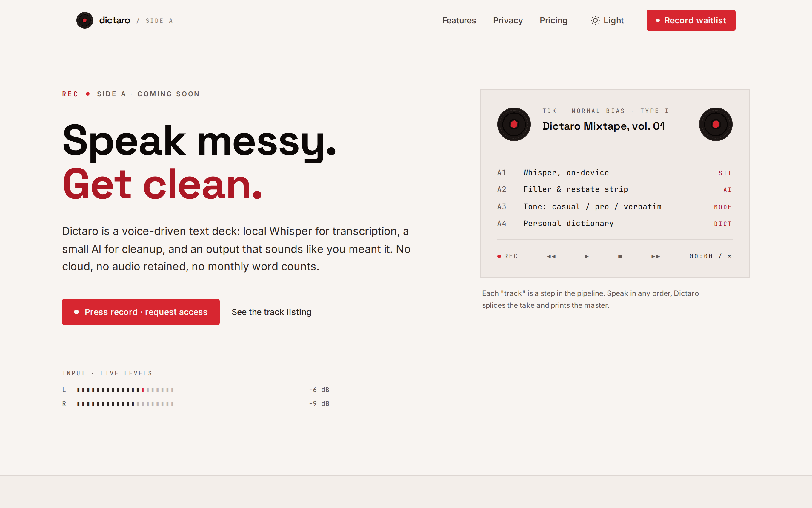
Task: Click the rewind control on the deck
Action: 551,256
